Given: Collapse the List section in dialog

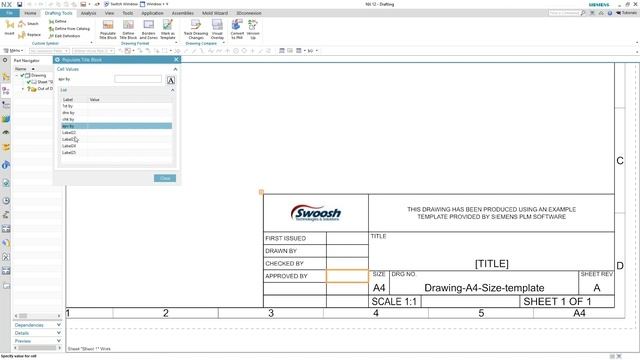Looking at the screenshot, I should click(173, 90).
